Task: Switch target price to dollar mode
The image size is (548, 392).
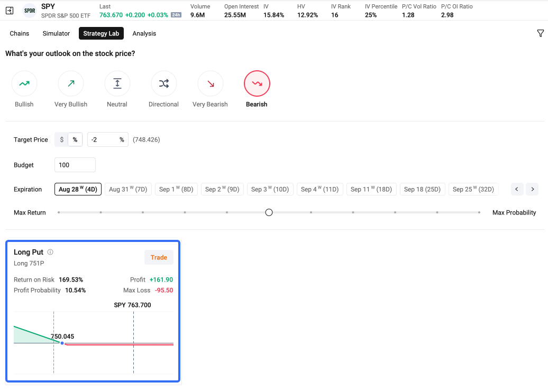Action: [x=62, y=139]
